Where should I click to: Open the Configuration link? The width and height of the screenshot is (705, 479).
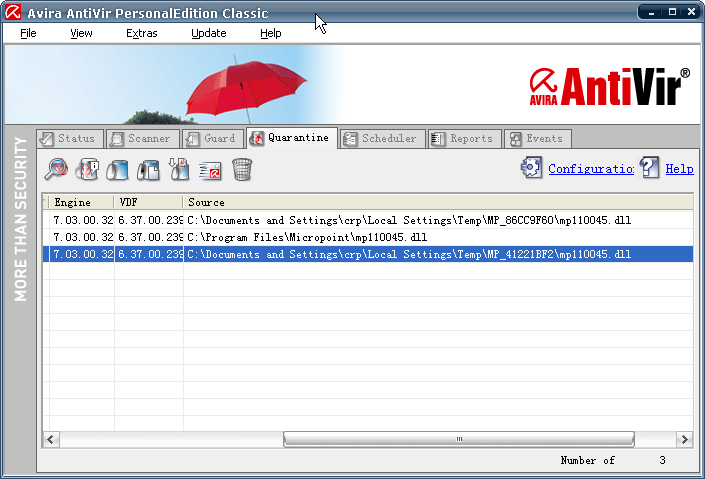point(591,169)
